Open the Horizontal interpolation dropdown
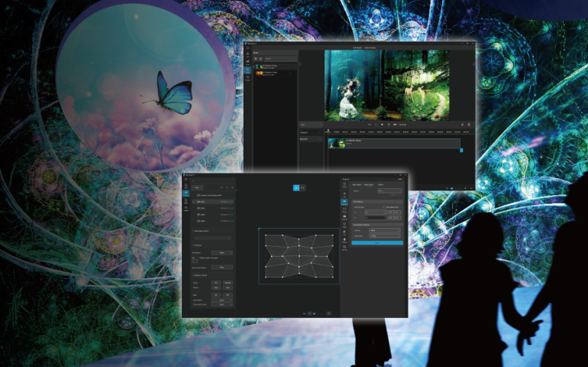The height and width of the screenshot is (367, 588). pos(385,236)
